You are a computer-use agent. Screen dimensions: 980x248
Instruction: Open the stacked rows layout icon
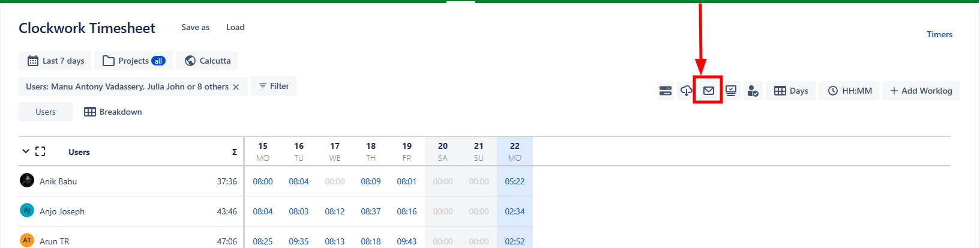[665, 91]
